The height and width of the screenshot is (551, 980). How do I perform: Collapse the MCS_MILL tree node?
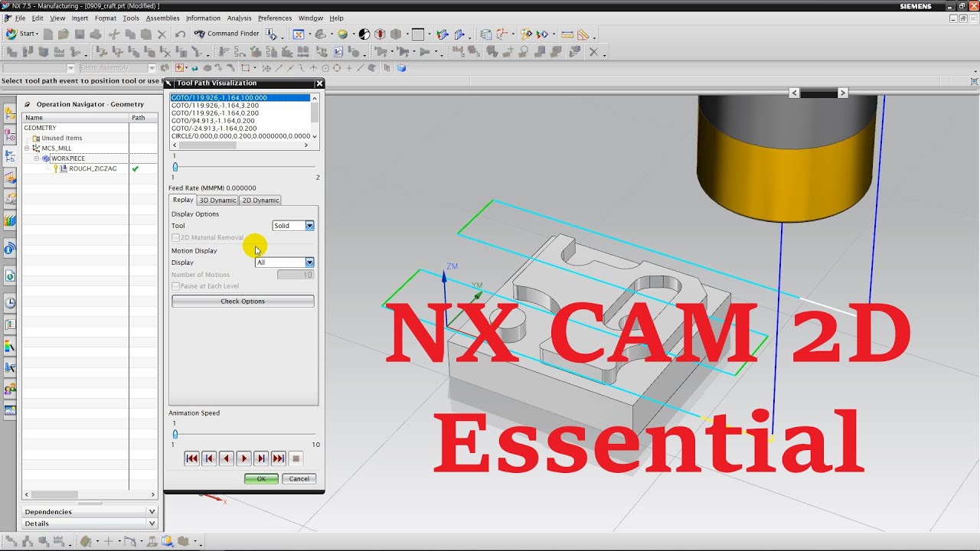pyautogui.click(x=27, y=148)
